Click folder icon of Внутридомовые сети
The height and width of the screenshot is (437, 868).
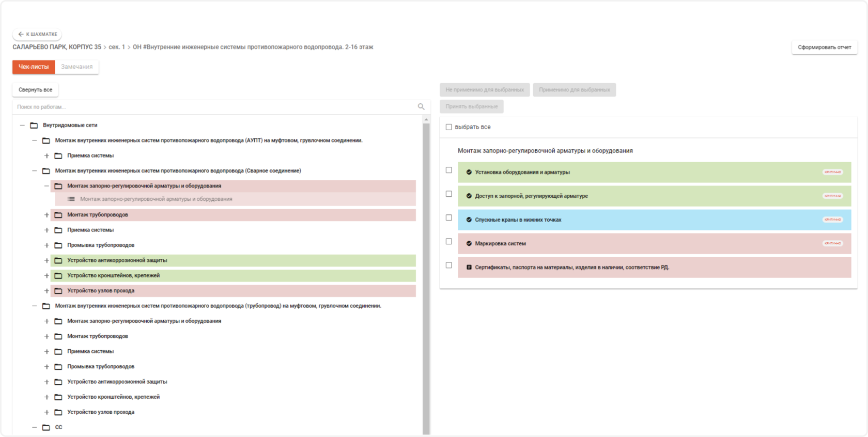point(34,126)
